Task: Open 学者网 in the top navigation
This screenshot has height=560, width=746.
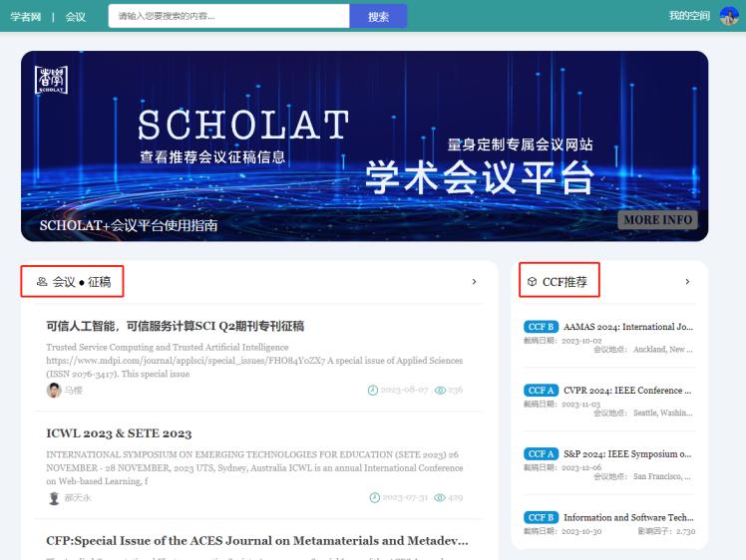Action: 26,17
